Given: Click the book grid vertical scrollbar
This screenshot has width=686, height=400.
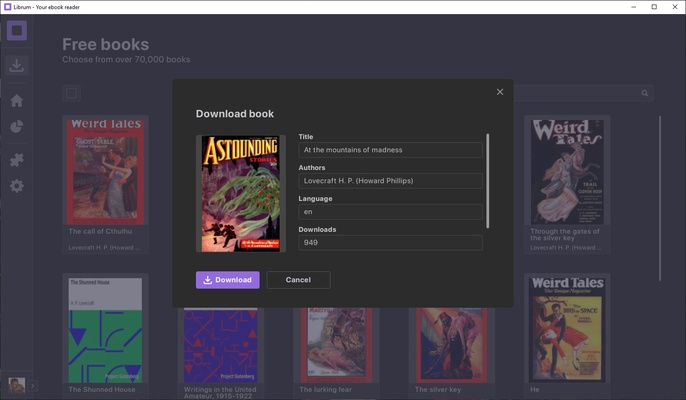Looking at the screenshot, I should pyautogui.click(x=660, y=198).
